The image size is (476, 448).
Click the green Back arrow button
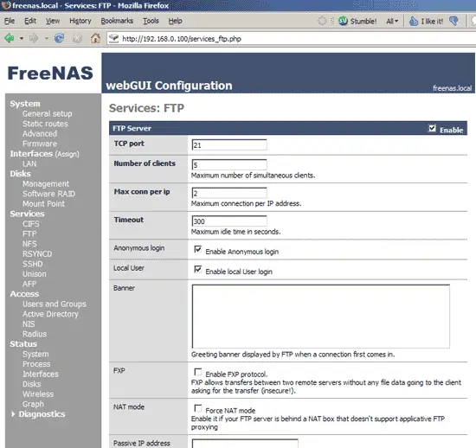click(10, 38)
